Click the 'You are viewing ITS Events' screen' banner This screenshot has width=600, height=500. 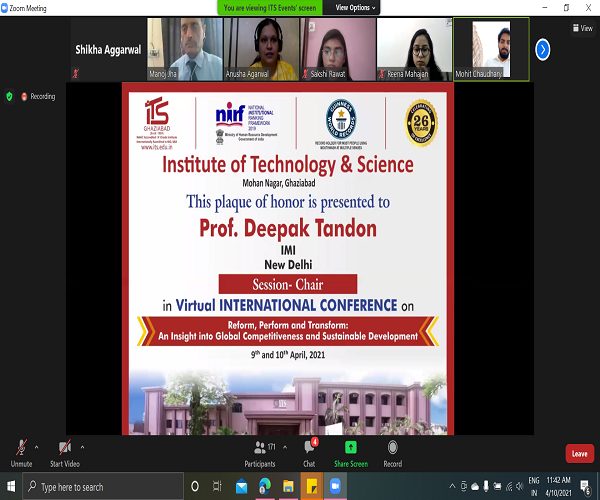click(x=270, y=8)
